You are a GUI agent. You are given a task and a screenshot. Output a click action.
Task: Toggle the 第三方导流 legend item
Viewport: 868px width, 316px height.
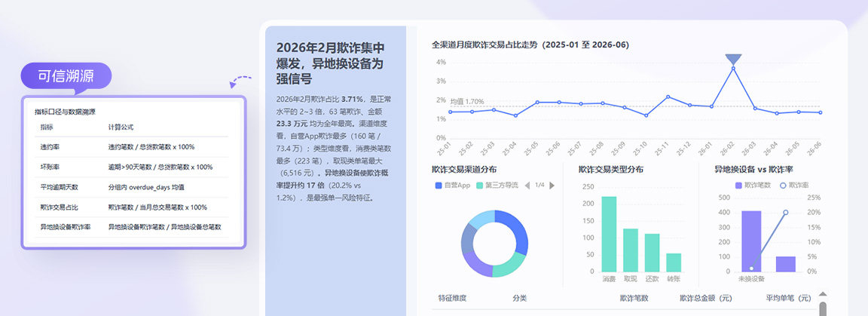click(x=497, y=186)
